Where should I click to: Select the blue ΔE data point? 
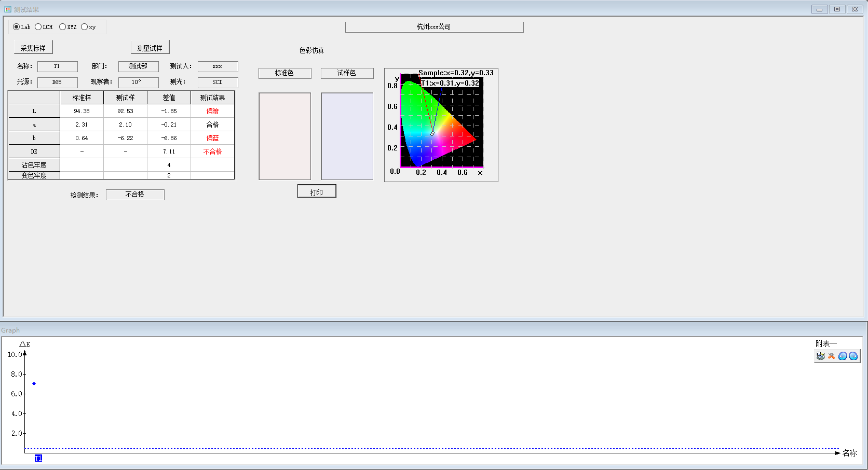click(x=34, y=384)
